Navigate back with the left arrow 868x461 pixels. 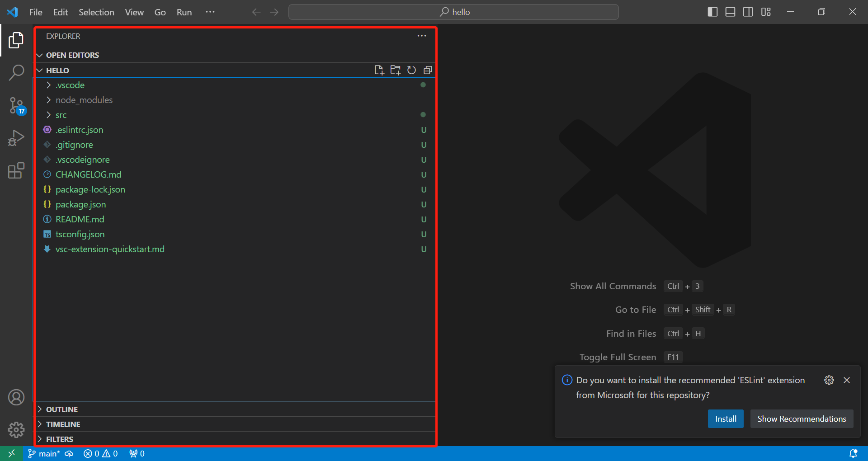[256, 12]
